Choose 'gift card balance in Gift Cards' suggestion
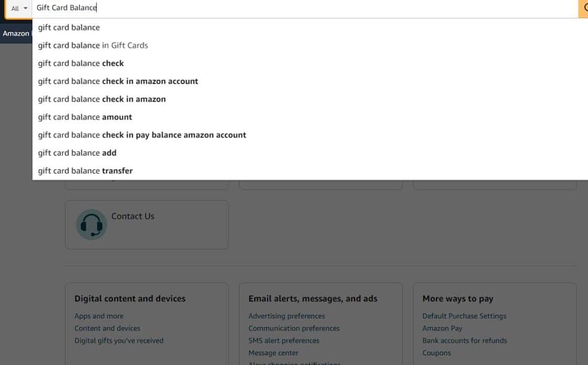The image size is (588, 365). (92, 45)
